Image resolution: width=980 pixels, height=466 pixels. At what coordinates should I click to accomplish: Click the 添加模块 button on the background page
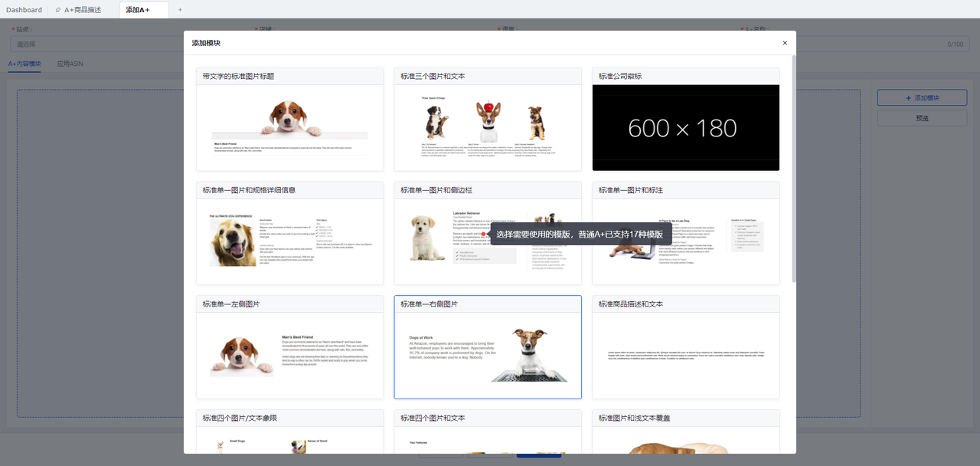922,98
